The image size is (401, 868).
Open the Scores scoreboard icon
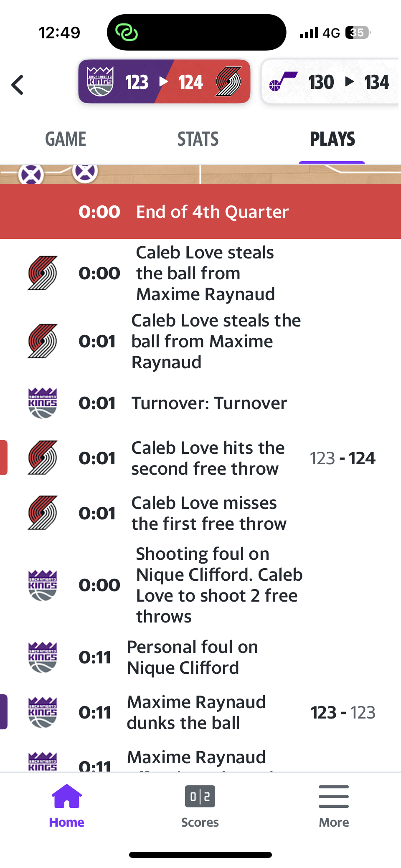click(200, 797)
